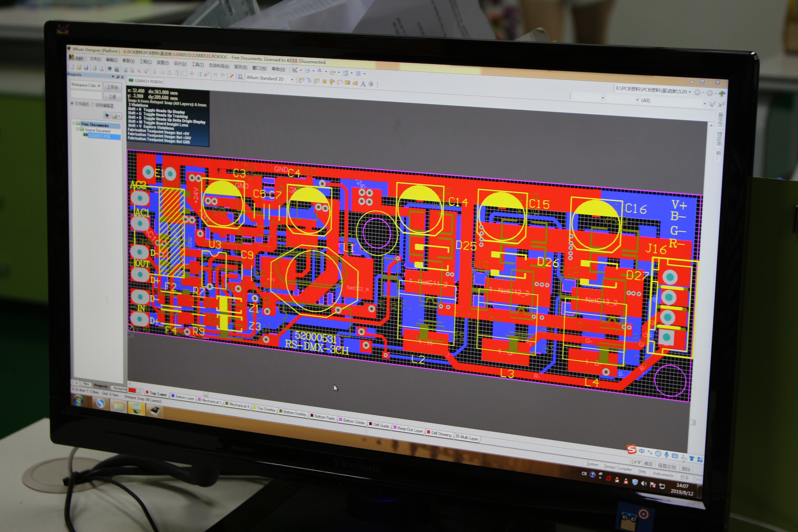Collapse the Source Document tree node
798x532 pixels.
77,129
